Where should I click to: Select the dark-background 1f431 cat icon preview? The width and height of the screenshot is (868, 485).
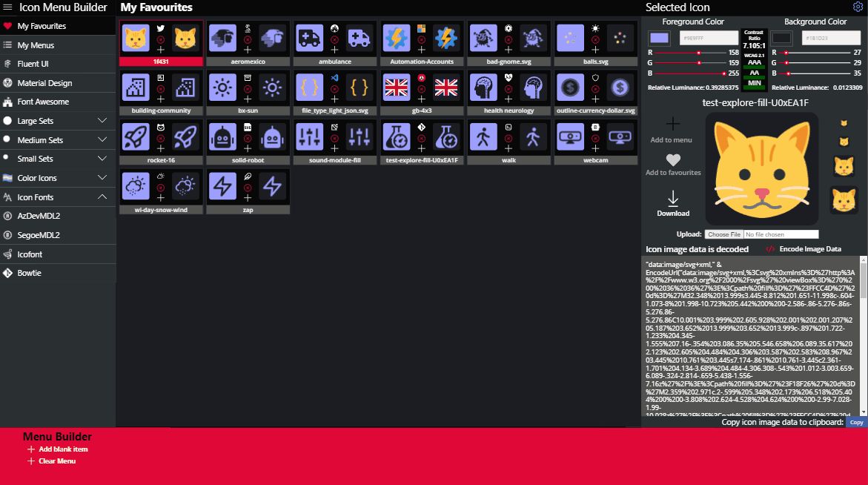[x=185, y=39]
